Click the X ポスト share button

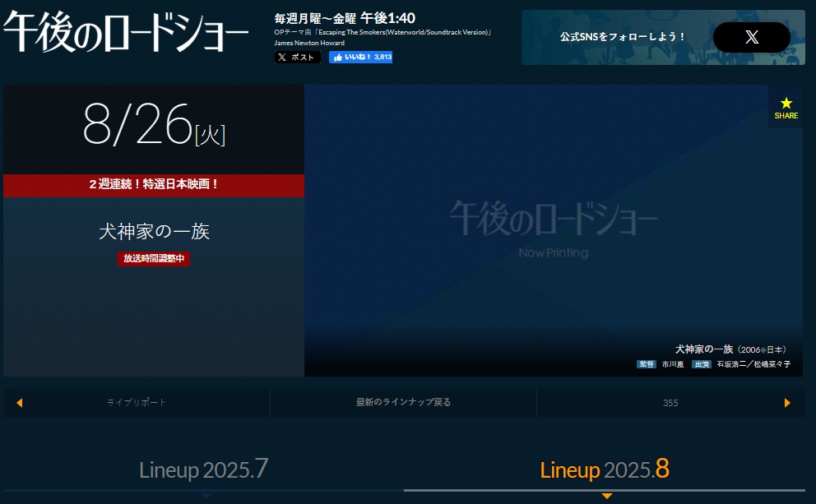pyautogui.click(x=298, y=58)
